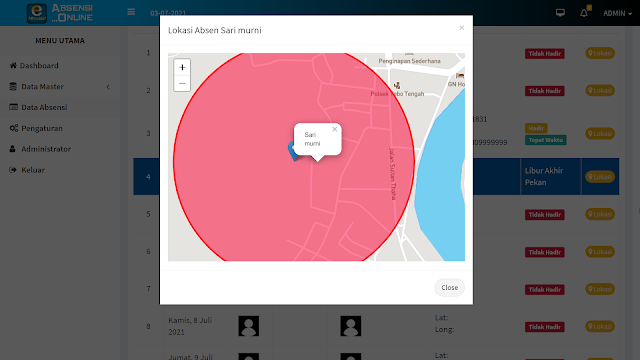Open Lokasi button in row 3

(600, 133)
